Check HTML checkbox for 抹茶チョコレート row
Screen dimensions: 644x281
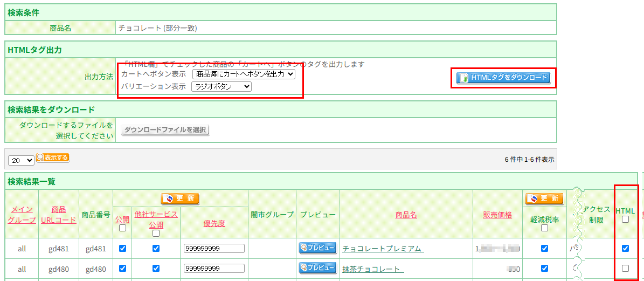pos(626,268)
